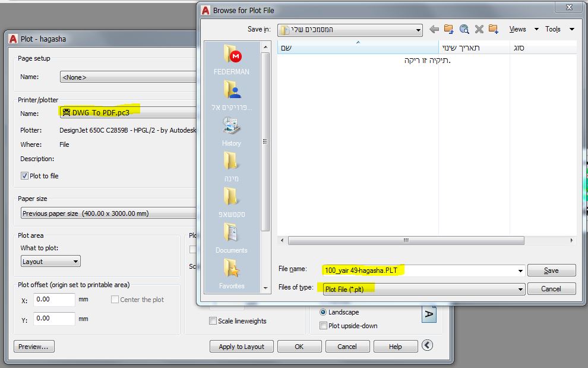Open the FEDERMAN folder shortcut
The height and width of the screenshot is (368, 588).
232,60
